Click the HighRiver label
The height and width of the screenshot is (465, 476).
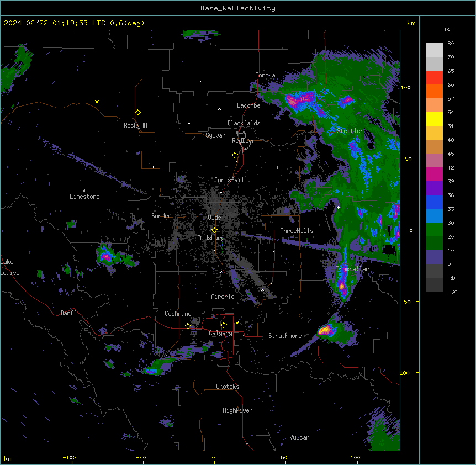click(x=237, y=410)
